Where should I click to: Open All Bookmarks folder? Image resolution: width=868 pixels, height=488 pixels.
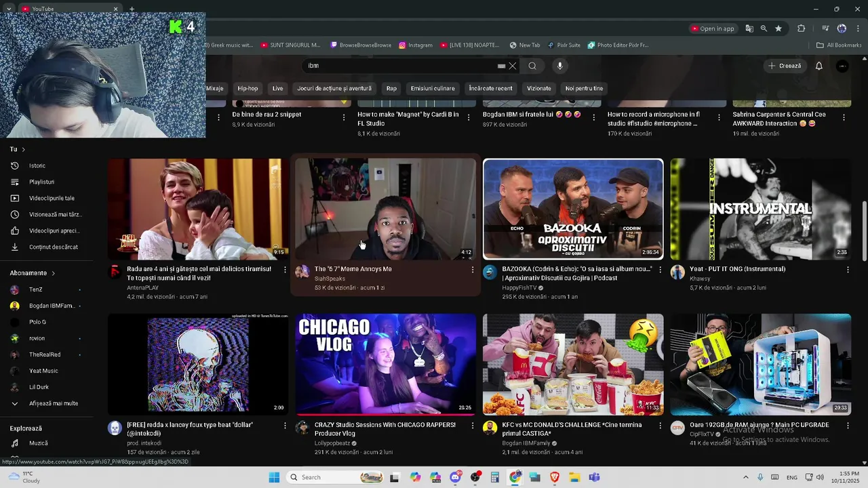[839, 45]
